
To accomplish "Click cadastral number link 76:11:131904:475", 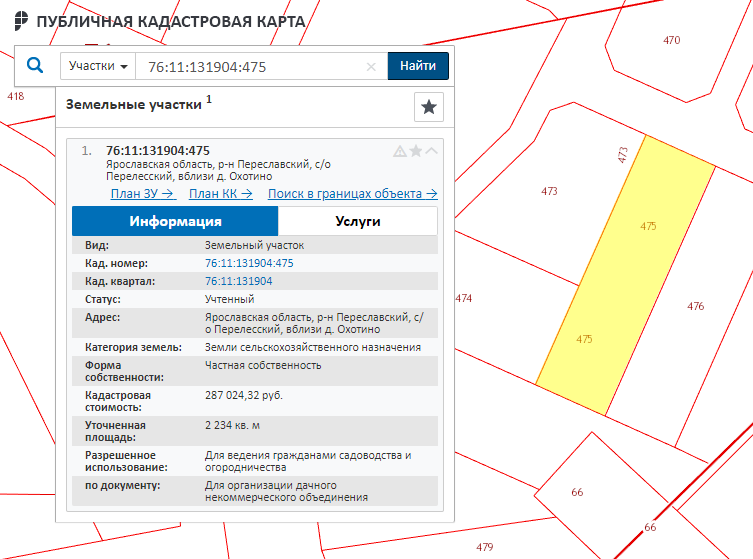I will pyautogui.click(x=249, y=263).
